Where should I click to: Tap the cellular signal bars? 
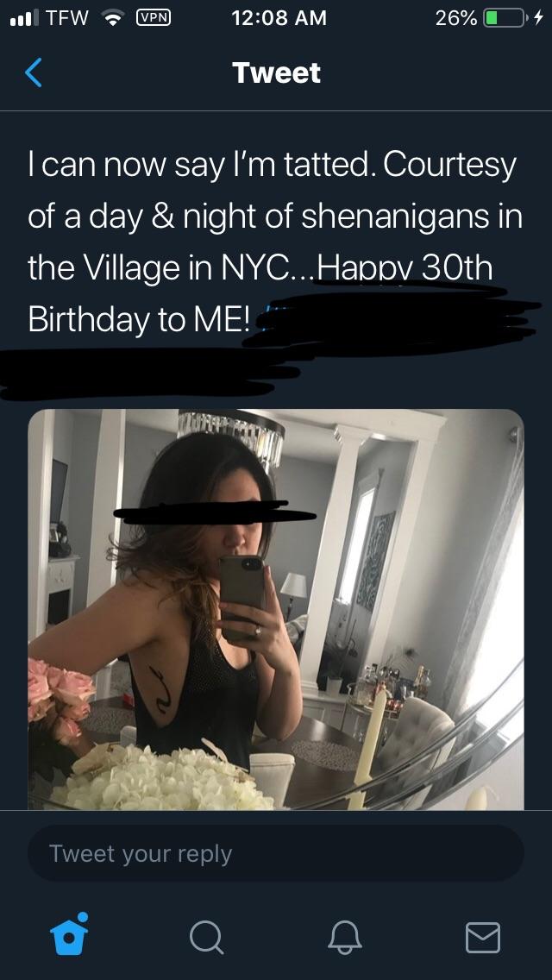tap(24, 18)
